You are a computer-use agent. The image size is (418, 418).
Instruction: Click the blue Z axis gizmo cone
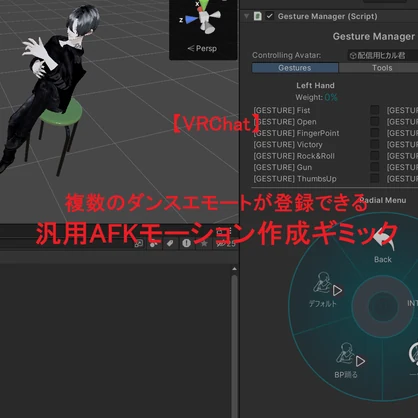191,20
